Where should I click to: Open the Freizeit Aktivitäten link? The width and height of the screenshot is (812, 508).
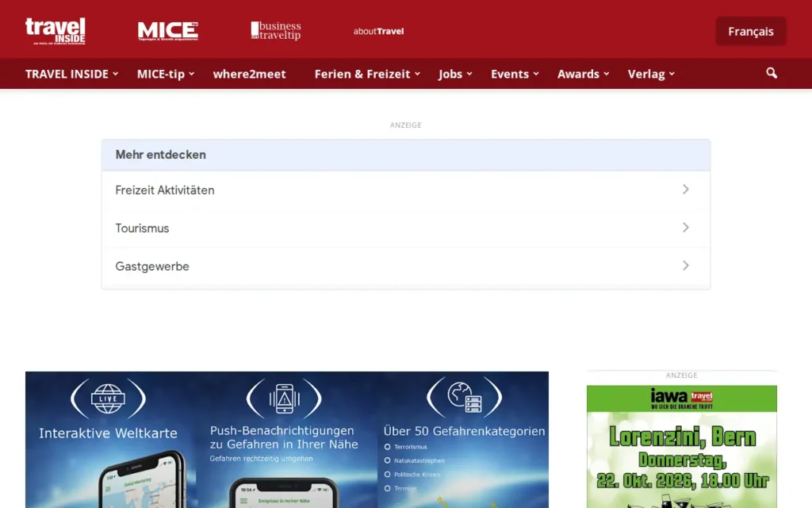[406, 190]
